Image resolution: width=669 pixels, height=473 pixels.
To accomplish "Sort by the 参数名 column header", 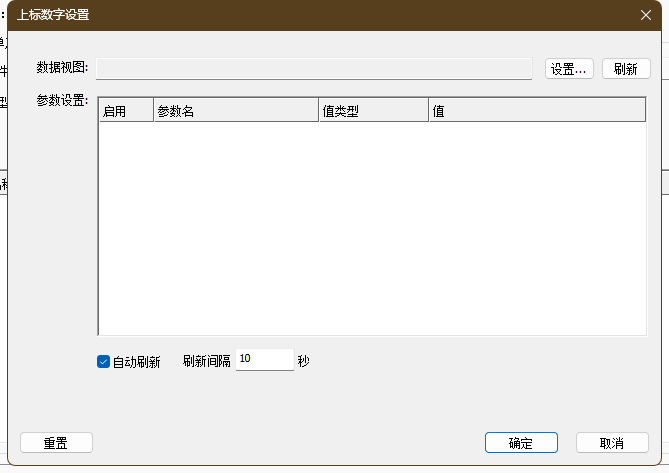I will [235, 111].
